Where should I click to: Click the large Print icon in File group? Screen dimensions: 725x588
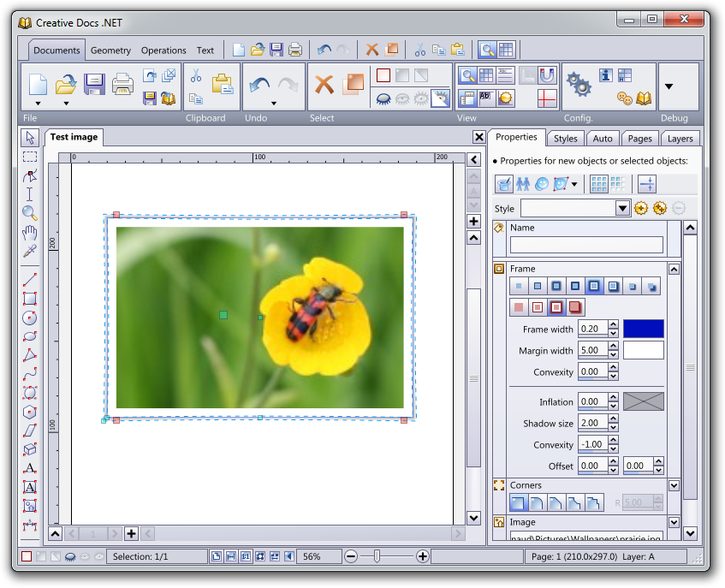click(122, 85)
